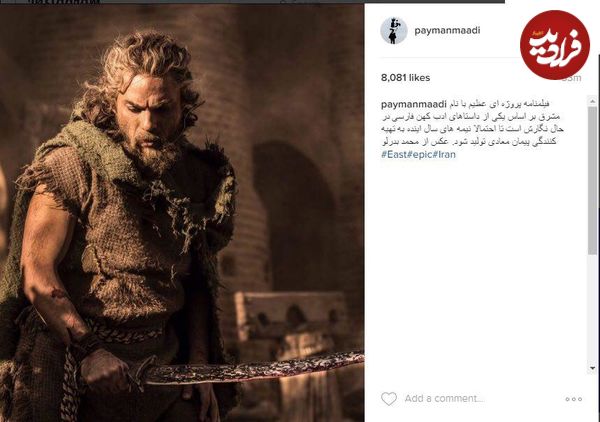The height and width of the screenshot is (422, 600).
Task: Click the patterned sword blade in photo
Action: point(254,369)
